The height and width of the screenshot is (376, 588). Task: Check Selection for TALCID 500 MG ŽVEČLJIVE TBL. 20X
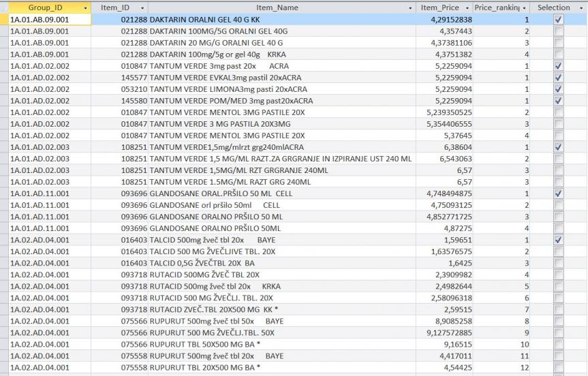559,251
